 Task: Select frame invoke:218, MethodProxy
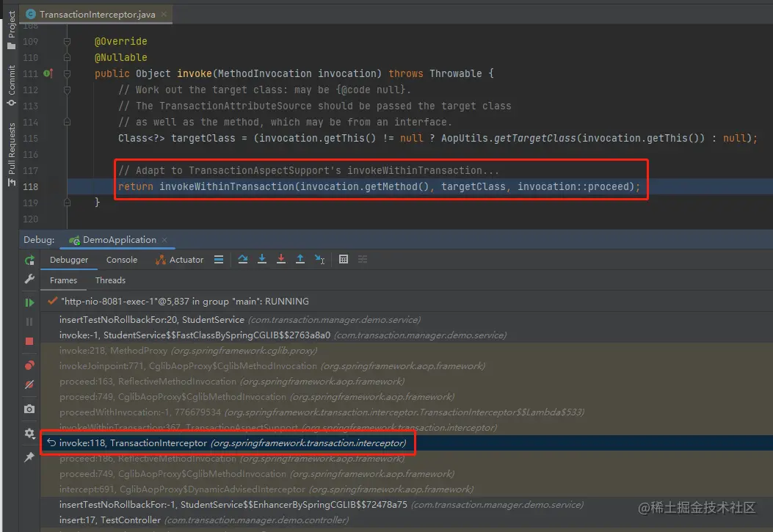[406, 351]
